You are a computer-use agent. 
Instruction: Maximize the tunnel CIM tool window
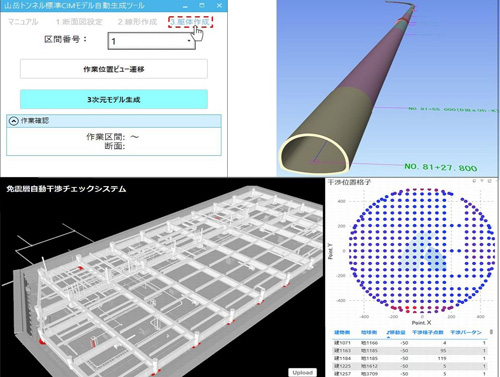pos(202,6)
